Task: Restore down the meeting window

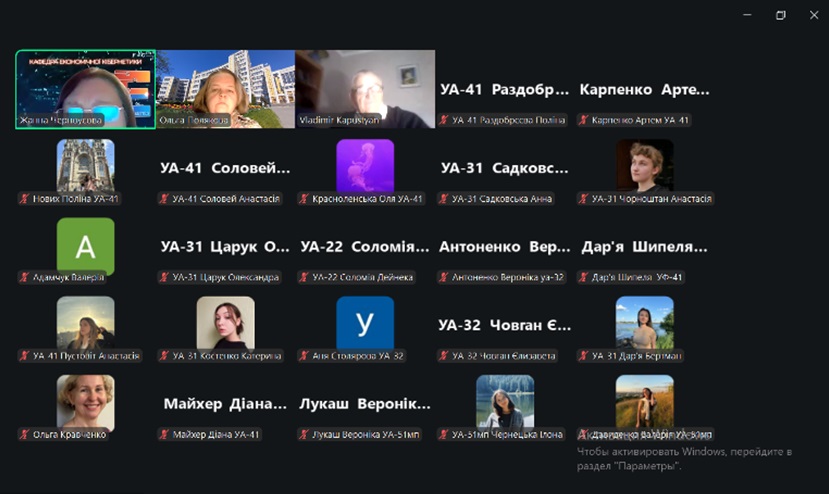Action: point(781,15)
